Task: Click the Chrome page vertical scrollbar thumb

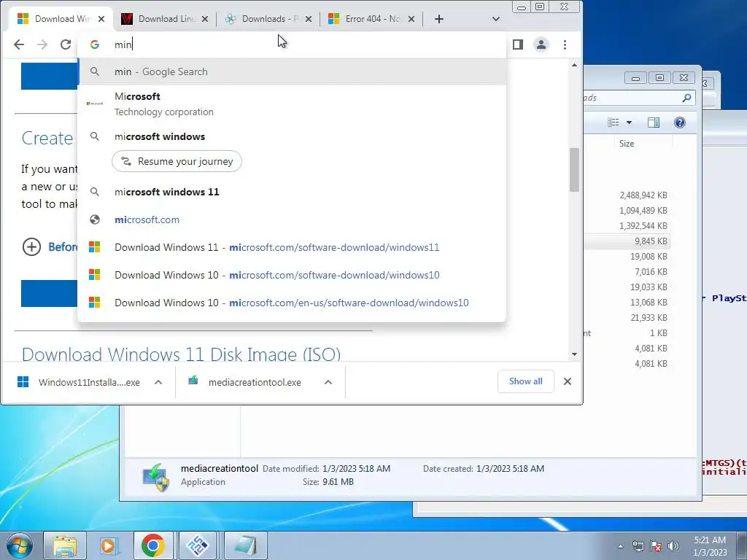Action: [x=575, y=169]
